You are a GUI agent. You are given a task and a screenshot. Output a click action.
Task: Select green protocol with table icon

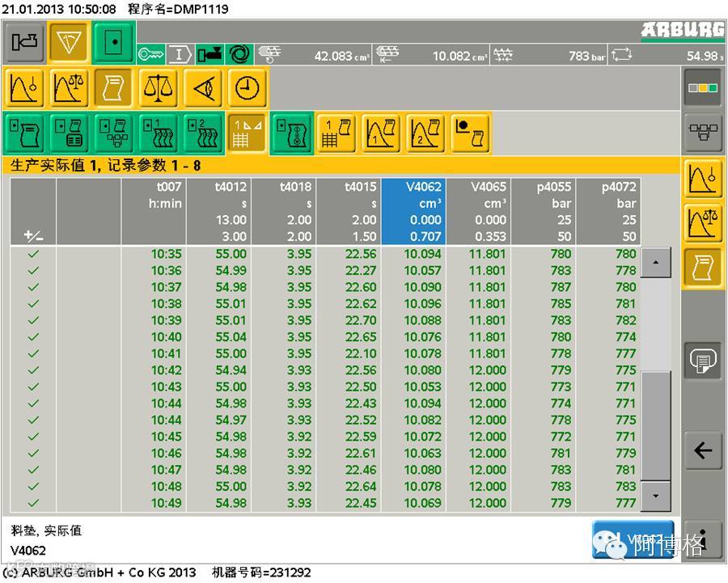point(69,133)
